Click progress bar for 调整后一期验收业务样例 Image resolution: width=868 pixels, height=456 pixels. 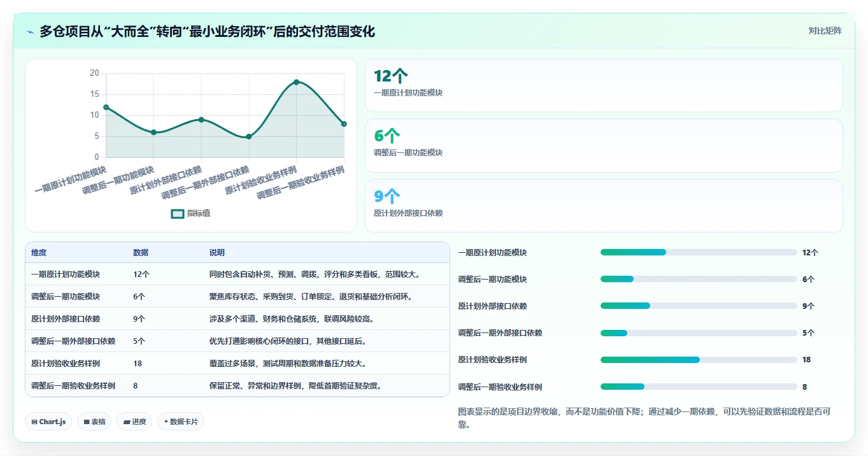pos(699,387)
